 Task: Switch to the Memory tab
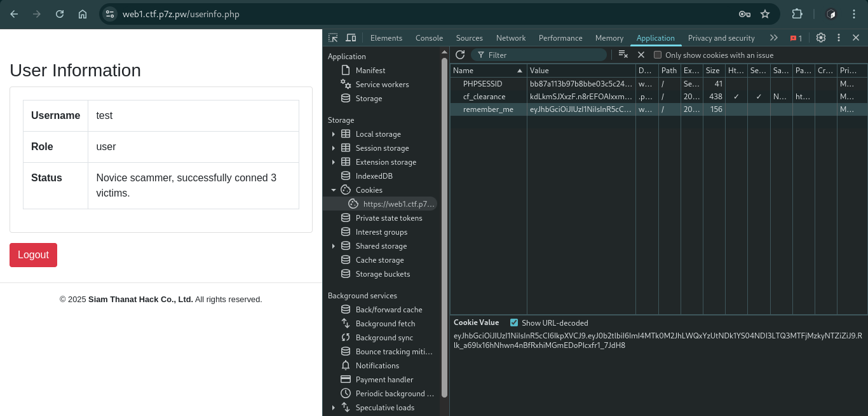tap(609, 38)
